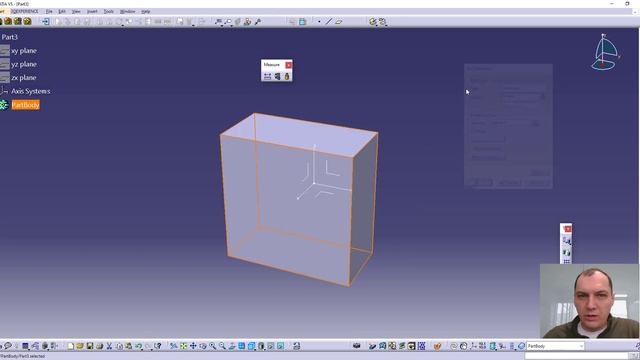Click the Open file folder icon
The width and height of the screenshot is (640, 360).
[x=80, y=346]
